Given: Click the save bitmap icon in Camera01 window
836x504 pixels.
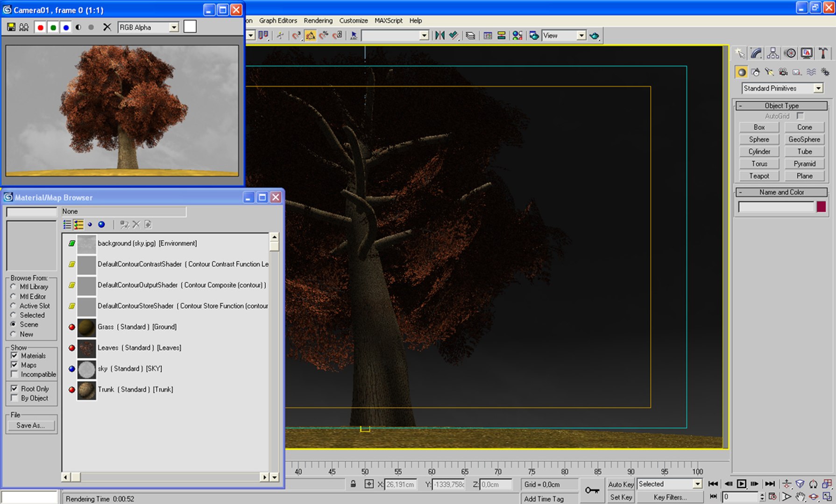Looking at the screenshot, I should (x=11, y=27).
